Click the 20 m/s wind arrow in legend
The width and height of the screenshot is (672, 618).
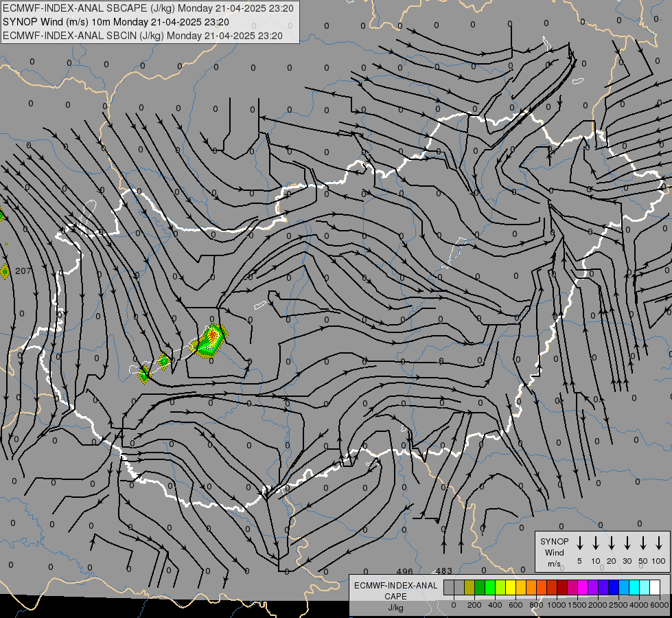coord(612,543)
